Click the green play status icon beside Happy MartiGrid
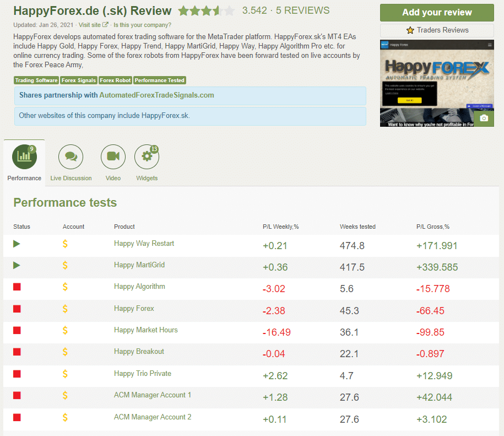Image resolution: width=504 pixels, height=436 pixels. [16, 265]
